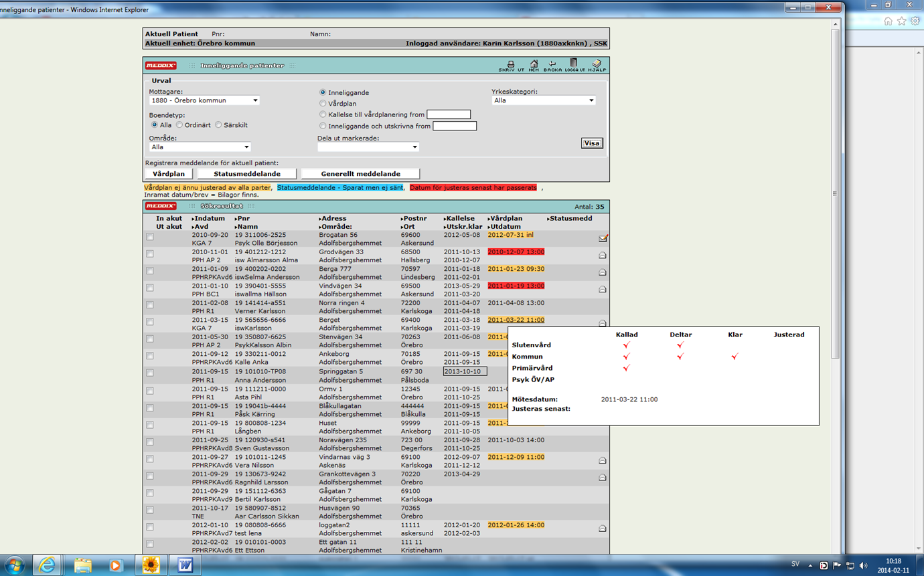Viewport: 924px width, 576px height.
Task: Open envelope icon for iswallma Hällson
Action: pos(603,289)
